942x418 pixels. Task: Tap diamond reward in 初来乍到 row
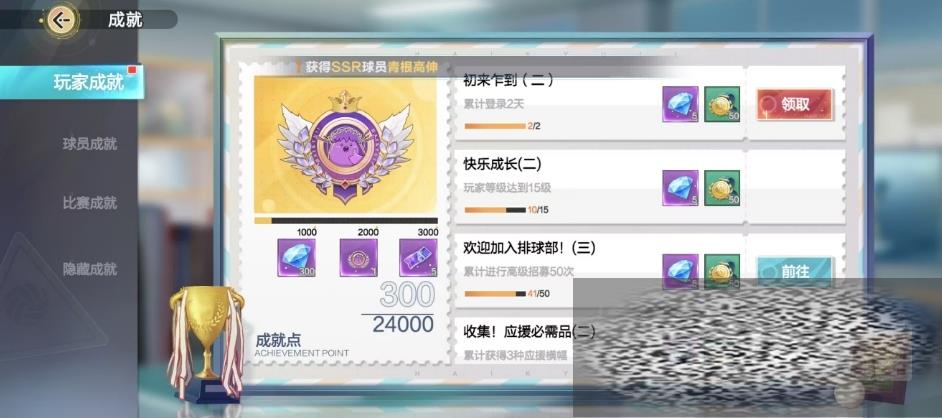681,104
